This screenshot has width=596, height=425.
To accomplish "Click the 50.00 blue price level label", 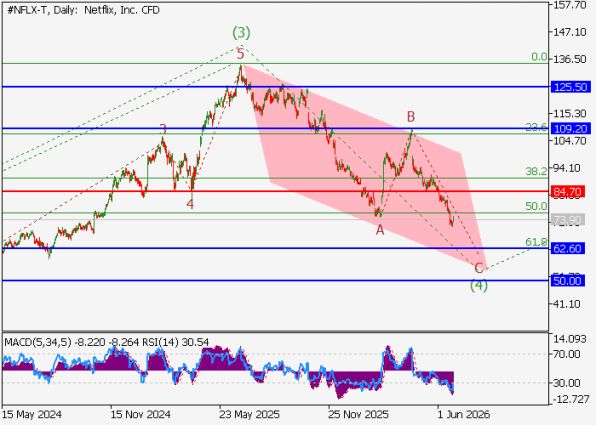I will click(567, 281).
